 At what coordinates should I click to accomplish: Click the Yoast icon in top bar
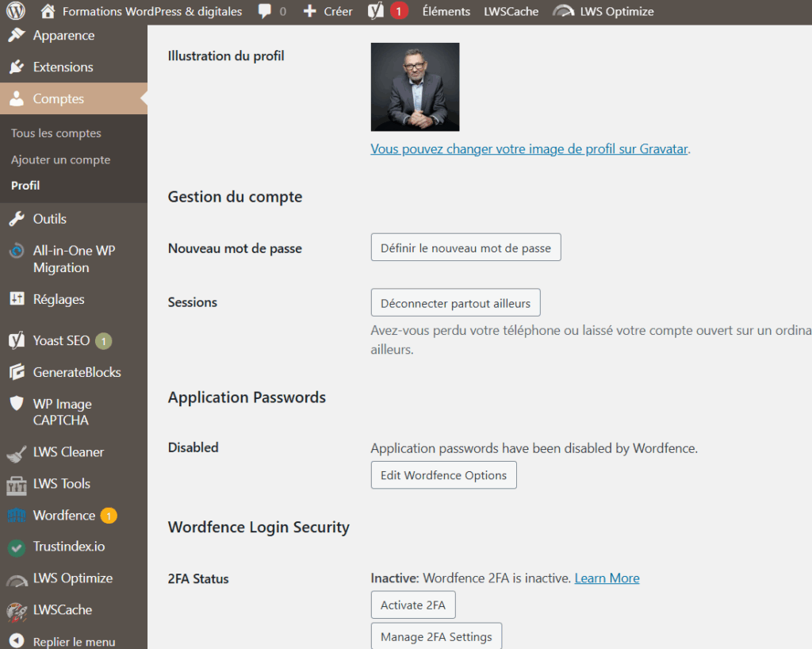coord(377,11)
